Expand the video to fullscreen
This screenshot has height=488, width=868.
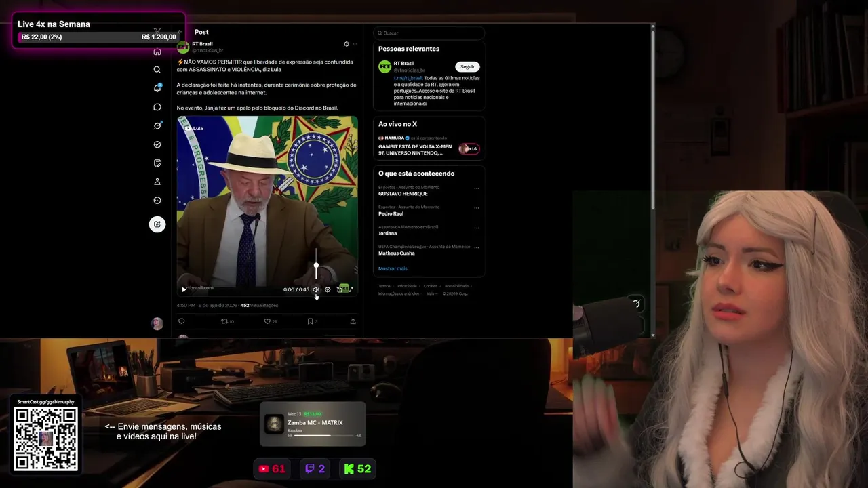(351, 289)
